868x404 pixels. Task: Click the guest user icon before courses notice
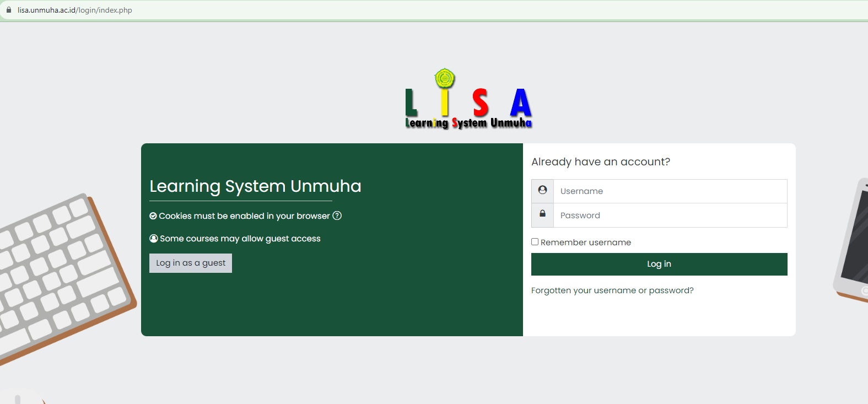pyautogui.click(x=154, y=239)
